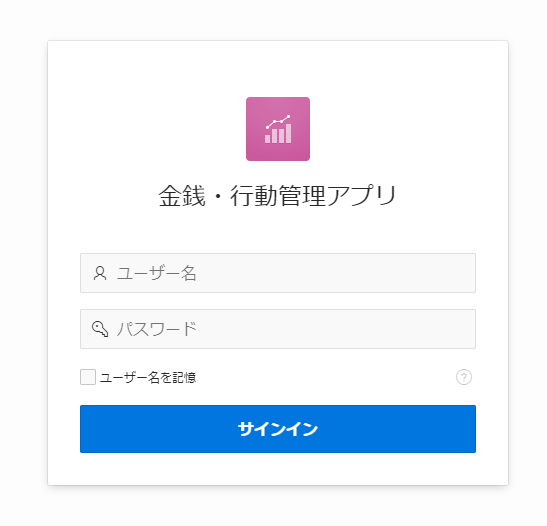Click the パスワード placeholder text
Image resolution: width=547 pixels, height=526 pixels.
157,329
